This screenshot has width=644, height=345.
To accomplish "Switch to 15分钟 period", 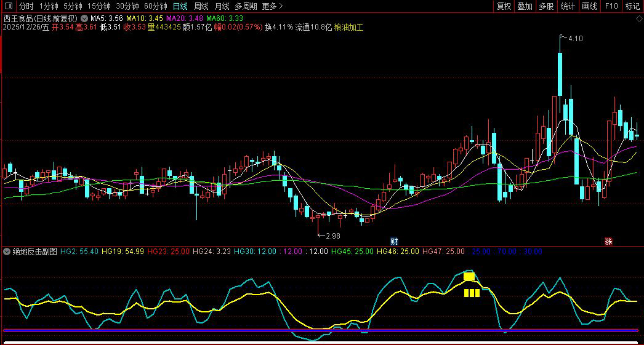I will [99, 6].
